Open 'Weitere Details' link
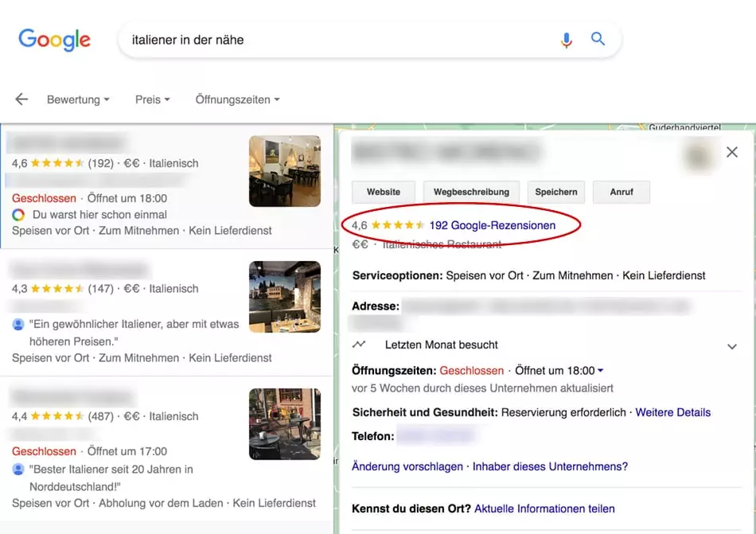The image size is (756, 534). tap(672, 412)
